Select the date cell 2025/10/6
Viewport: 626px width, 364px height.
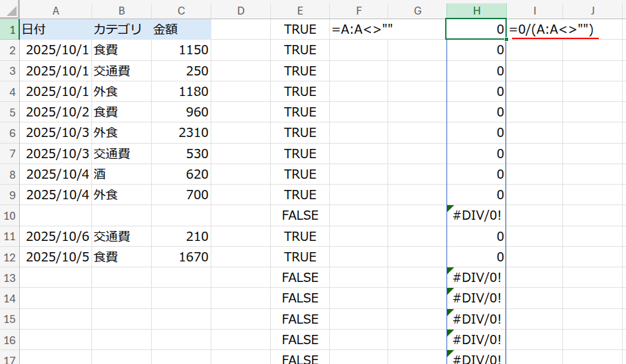[x=56, y=236]
